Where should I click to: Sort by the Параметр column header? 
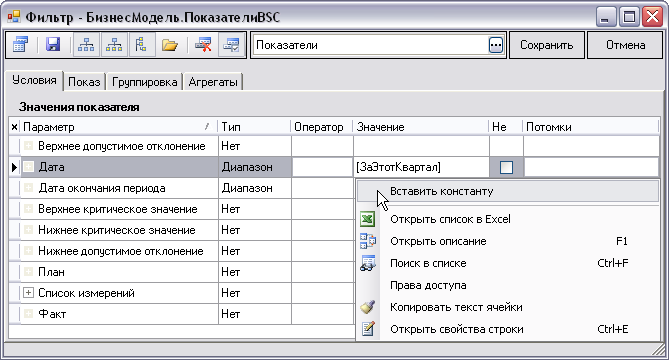119,127
